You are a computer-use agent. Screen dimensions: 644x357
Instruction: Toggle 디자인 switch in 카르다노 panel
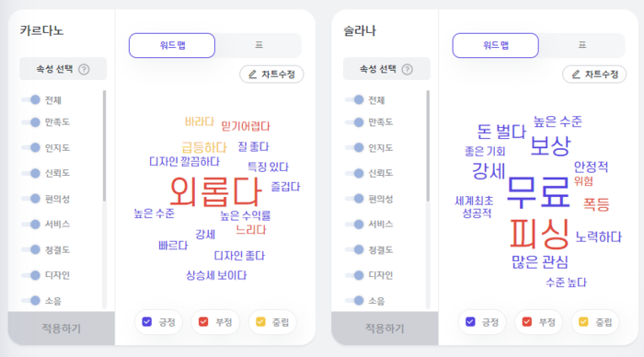coord(30,275)
